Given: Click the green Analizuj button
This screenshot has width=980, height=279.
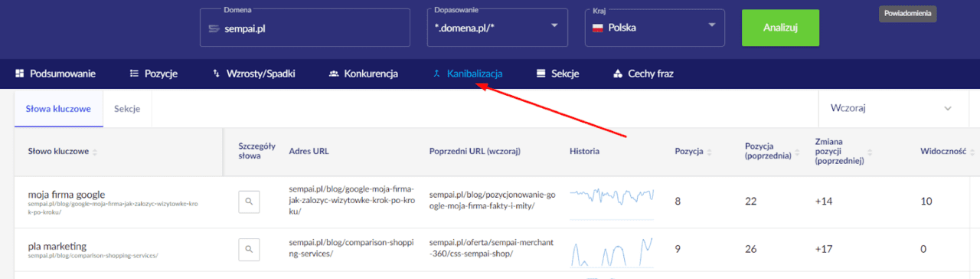Looking at the screenshot, I should [780, 28].
